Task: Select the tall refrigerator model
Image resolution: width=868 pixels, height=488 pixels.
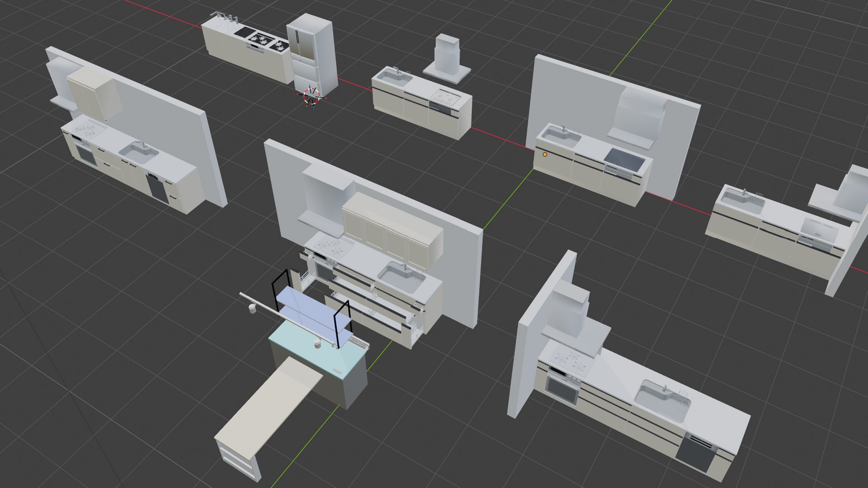Action: (x=313, y=54)
